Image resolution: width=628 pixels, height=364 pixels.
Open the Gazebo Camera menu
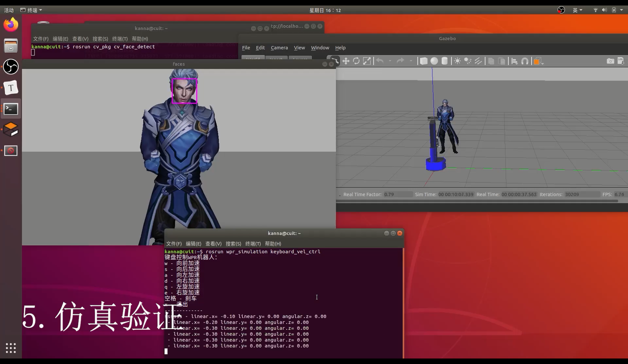pyautogui.click(x=279, y=48)
